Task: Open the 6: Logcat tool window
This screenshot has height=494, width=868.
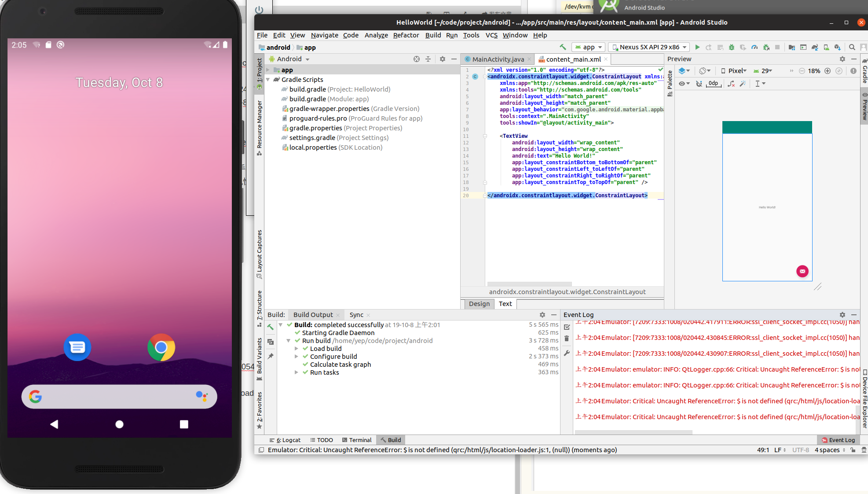Action: pyautogui.click(x=285, y=440)
